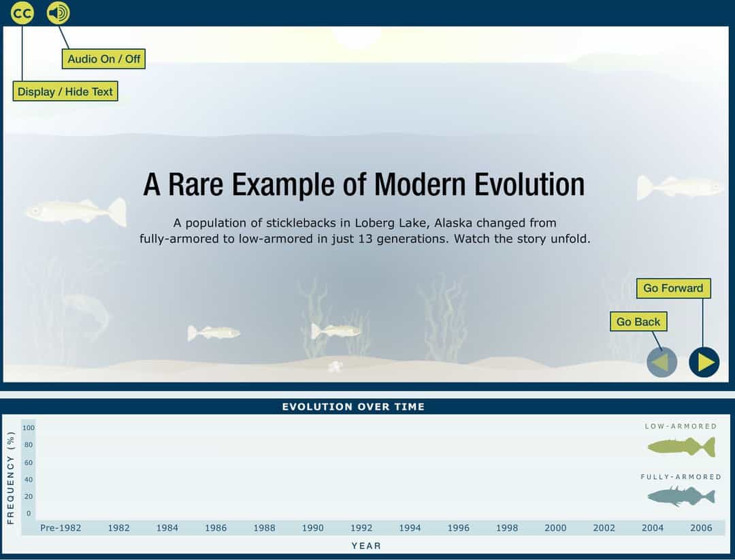Advance the story with Go Forward
This screenshot has height=560, width=735.
point(704,362)
